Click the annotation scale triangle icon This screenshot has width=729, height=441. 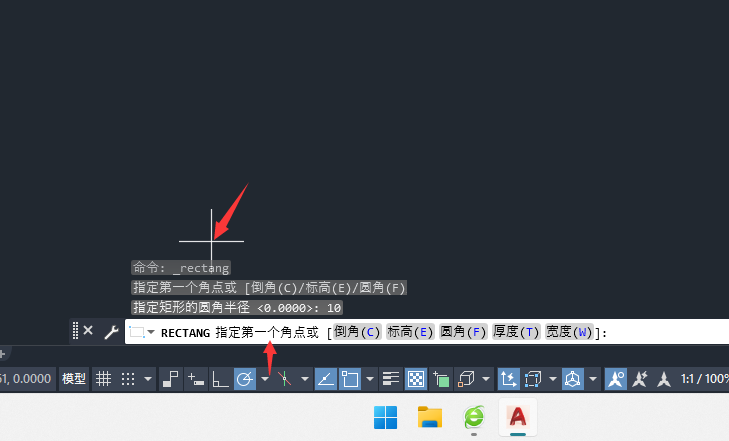664,379
